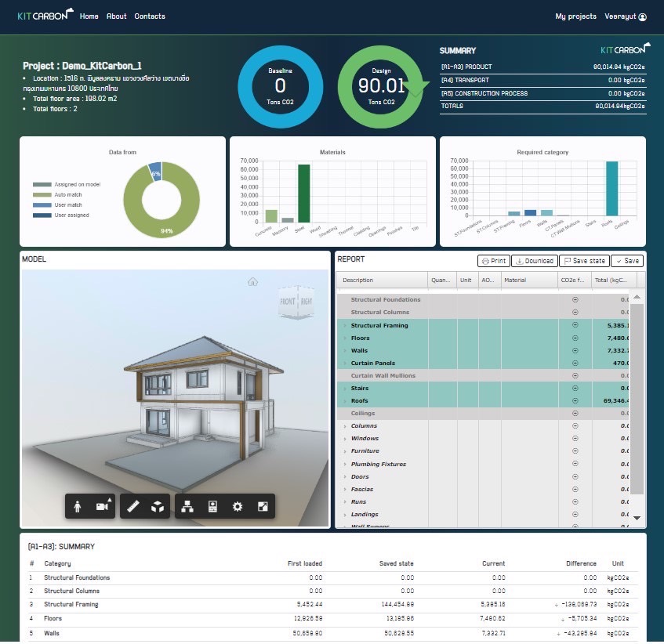Image resolution: width=664 pixels, height=644 pixels.
Task: Download the report
Action: click(535, 261)
